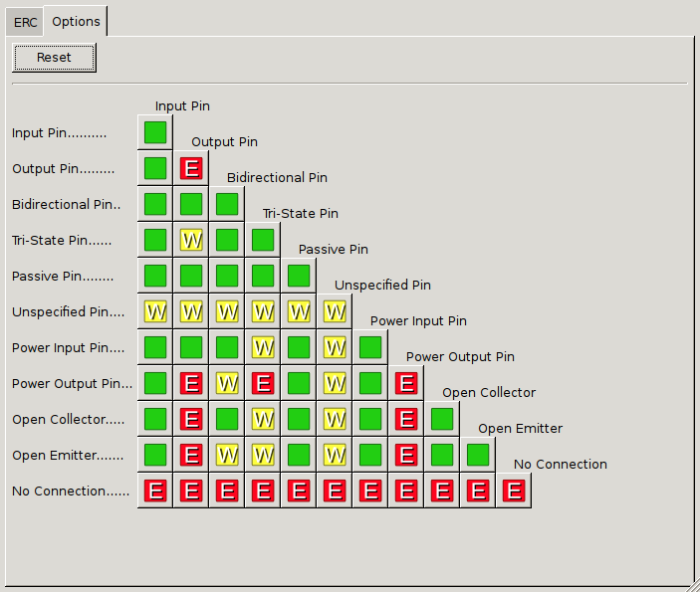Image resolution: width=700 pixels, height=592 pixels.
Task: Toggle Tri-State row, Output Pin column warning
Action: pos(191,240)
